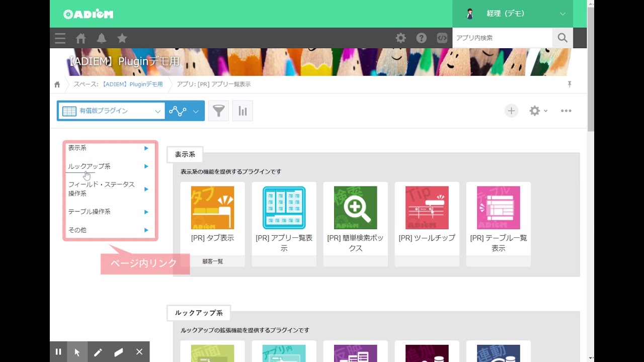The height and width of the screenshot is (362, 644).
Task: Pause the screen recording
Action: click(58, 352)
